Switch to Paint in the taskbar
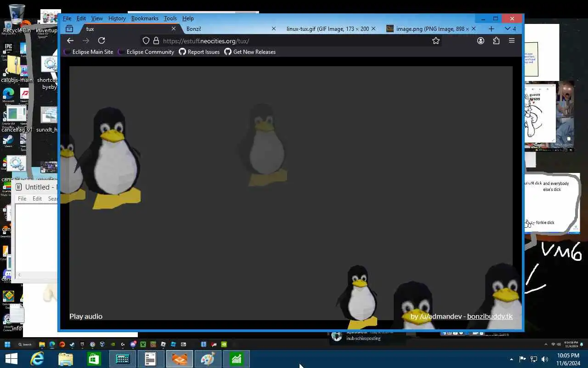 tap(208, 358)
